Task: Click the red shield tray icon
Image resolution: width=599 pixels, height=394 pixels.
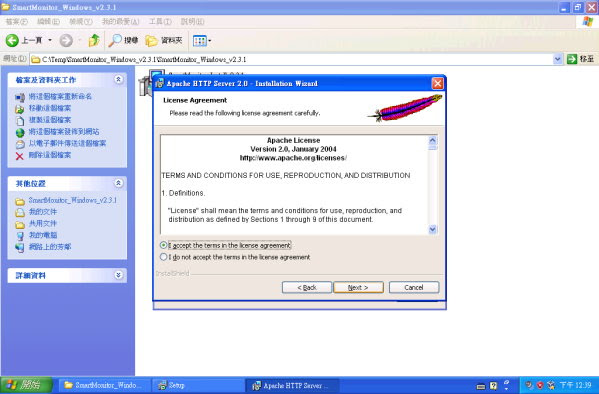Action: point(540,385)
